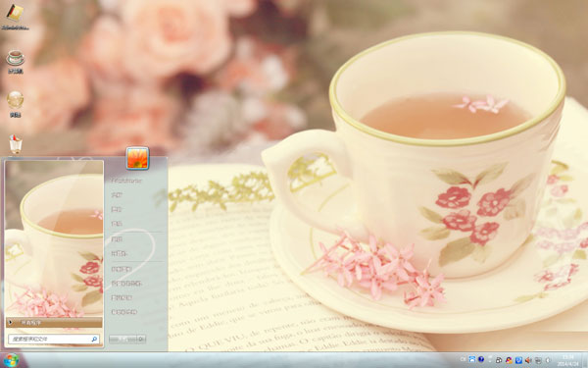Click the blue square tray icon
588x368 pixels.
click(518, 360)
